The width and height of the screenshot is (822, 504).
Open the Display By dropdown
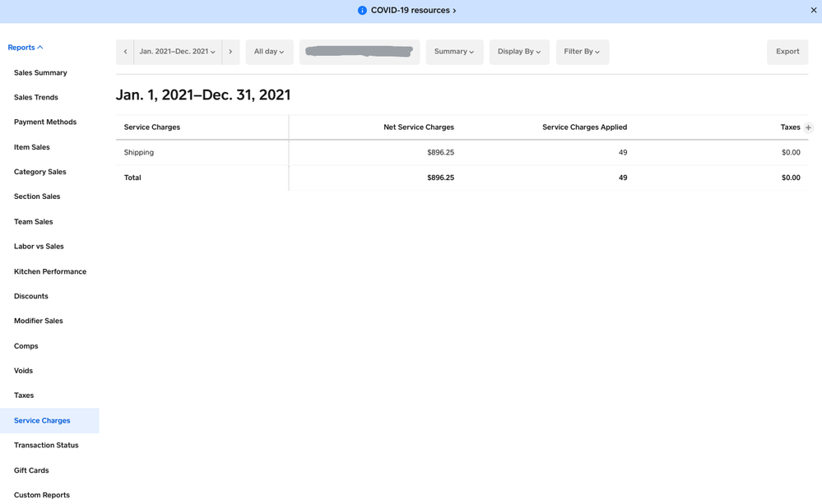[x=519, y=52]
